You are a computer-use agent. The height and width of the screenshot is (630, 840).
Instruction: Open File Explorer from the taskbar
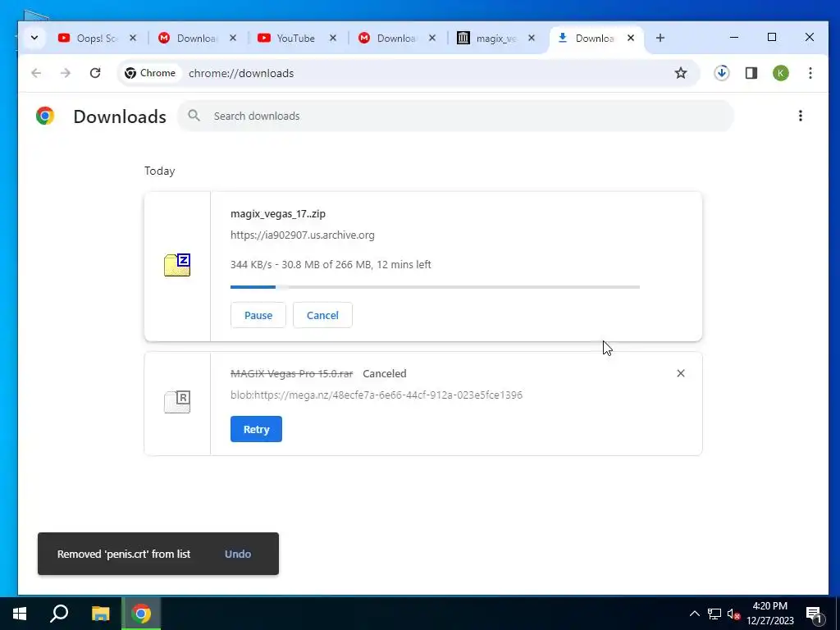100,614
